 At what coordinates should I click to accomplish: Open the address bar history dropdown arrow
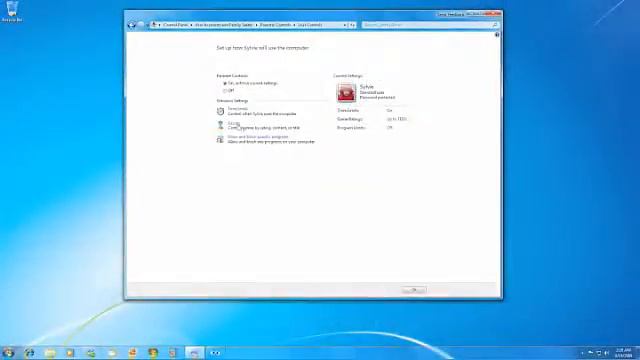coord(344,25)
